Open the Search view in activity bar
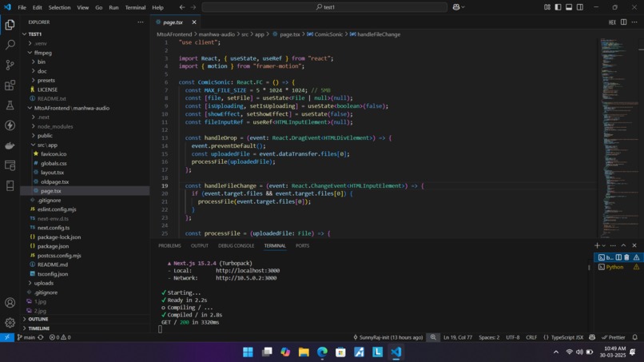The height and width of the screenshot is (362, 644). pos(10,45)
